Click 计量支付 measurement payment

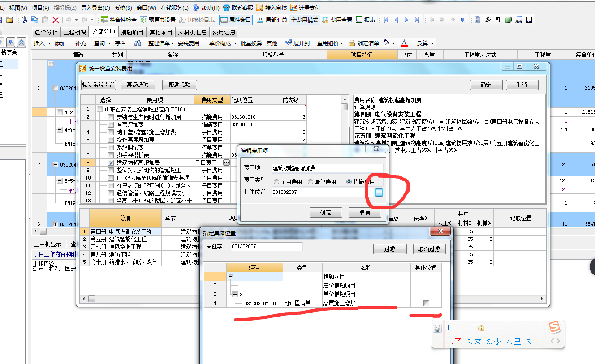pyautogui.click(x=305, y=8)
